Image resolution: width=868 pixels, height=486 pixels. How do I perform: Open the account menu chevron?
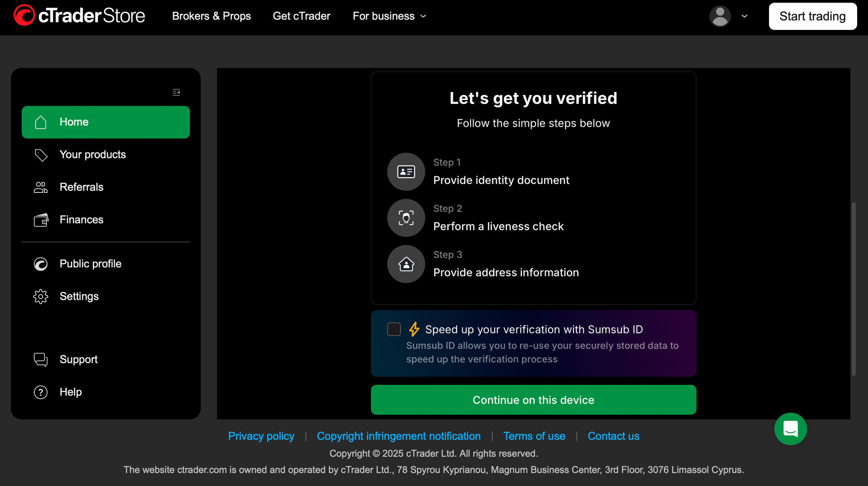(745, 16)
